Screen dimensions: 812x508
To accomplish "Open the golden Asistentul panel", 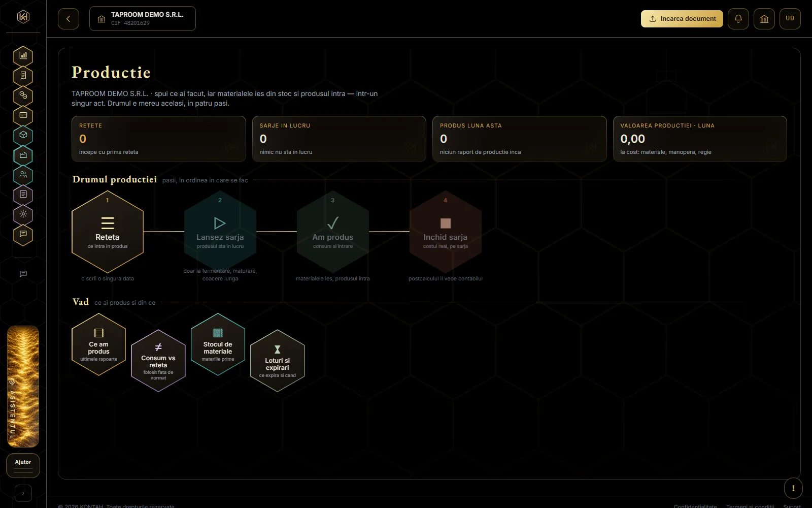I will click(23, 387).
